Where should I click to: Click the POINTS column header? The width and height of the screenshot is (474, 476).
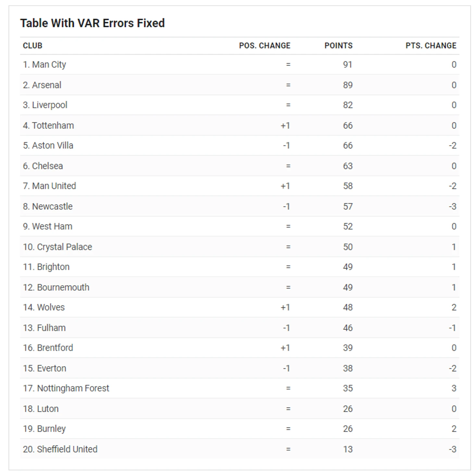[338, 45]
